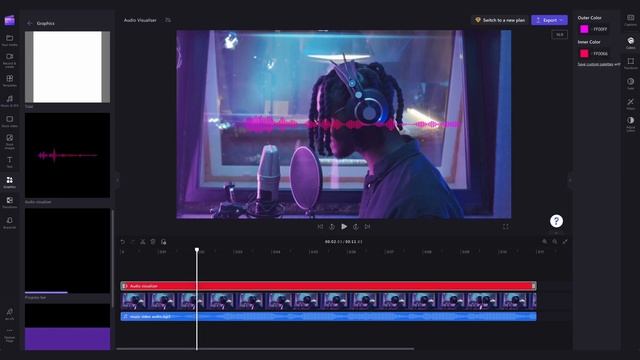Open the Captions property tab
Screen dimensions: 640x360
[x=631, y=20]
